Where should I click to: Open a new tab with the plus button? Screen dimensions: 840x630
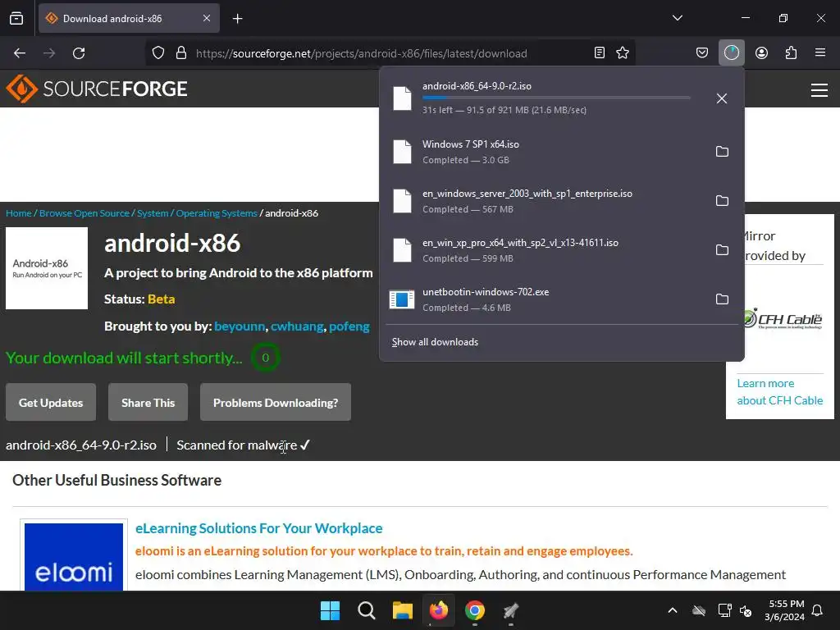237,19
